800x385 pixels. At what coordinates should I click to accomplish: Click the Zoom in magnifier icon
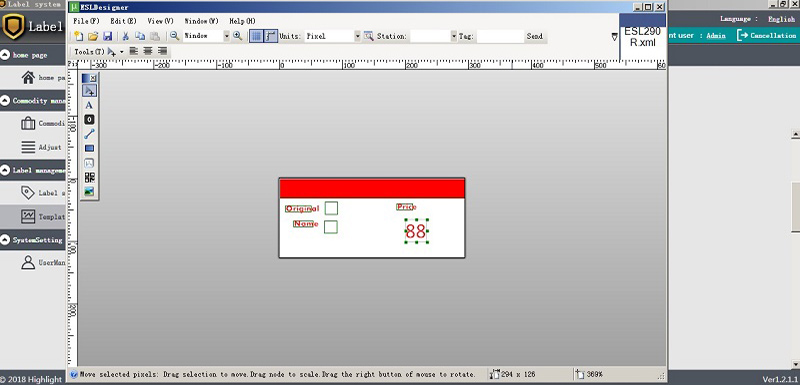(x=237, y=36)
